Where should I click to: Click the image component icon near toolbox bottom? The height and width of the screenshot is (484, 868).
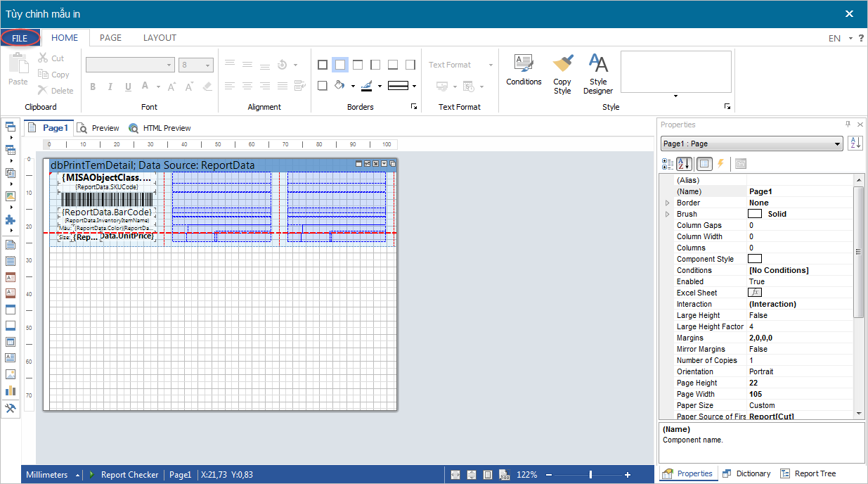click(10, 374)
